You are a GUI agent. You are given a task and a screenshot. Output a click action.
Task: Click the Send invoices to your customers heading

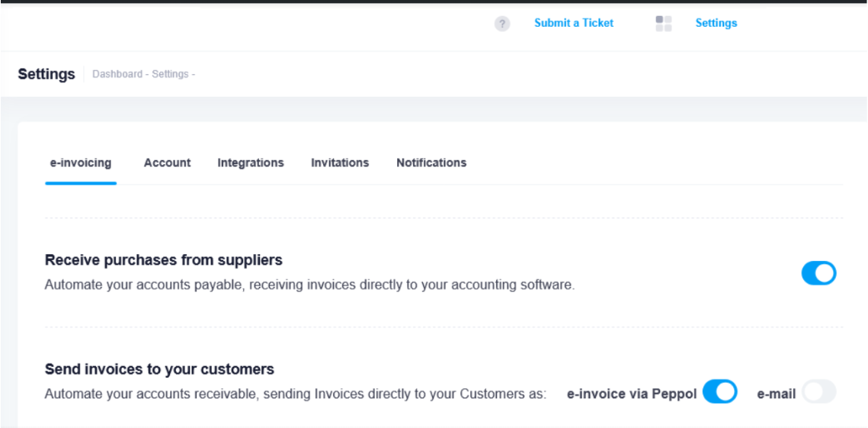159,369
